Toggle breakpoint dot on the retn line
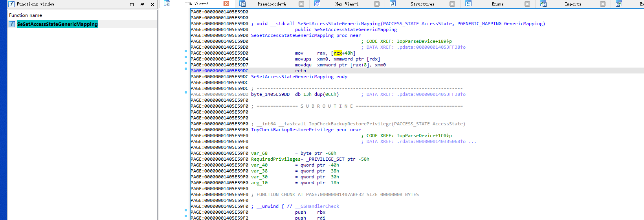644x220 pixels. 186,69
